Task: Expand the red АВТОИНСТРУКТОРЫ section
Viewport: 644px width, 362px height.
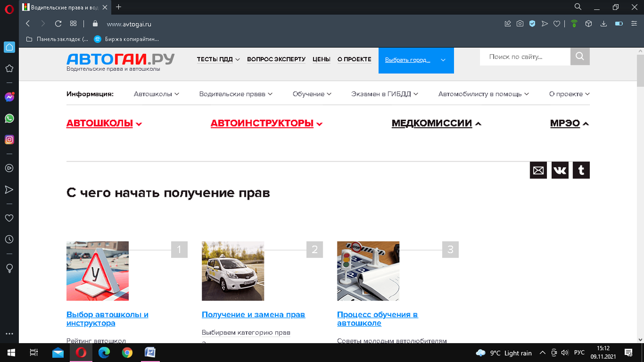Action: [x=267, y=123]
